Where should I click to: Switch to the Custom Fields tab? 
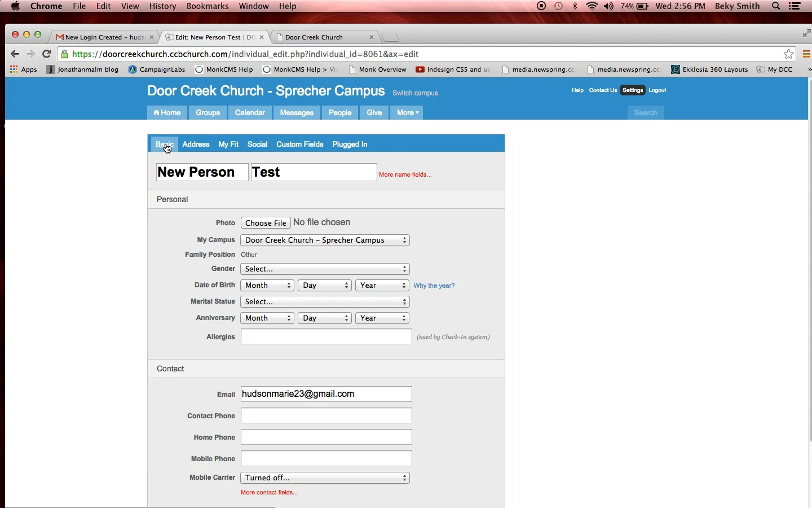[x=300, y=144]
